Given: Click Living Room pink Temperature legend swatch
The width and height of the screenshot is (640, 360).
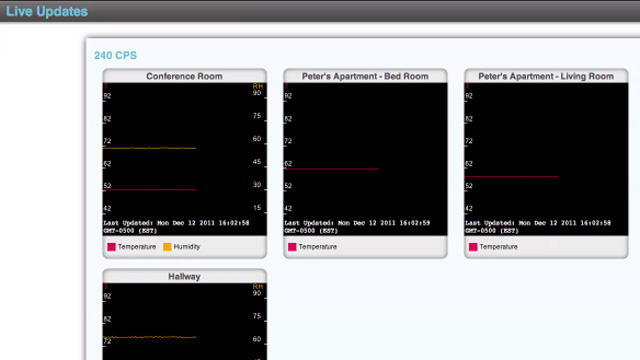Looking at the screenshot, I should click(x=473, y=247).
